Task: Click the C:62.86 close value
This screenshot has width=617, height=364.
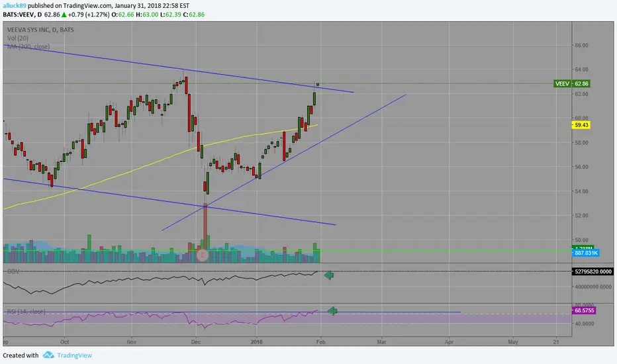Action: coord(193,15)
